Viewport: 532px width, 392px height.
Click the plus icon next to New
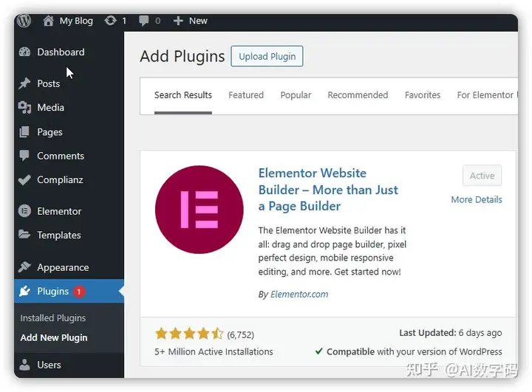click(178, 21)
